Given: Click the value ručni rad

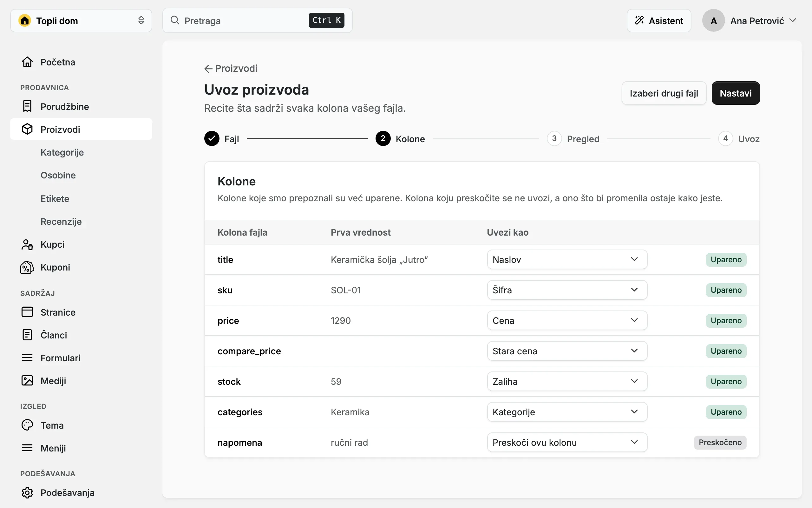Looking at the screenshot, I should [349, 443].
